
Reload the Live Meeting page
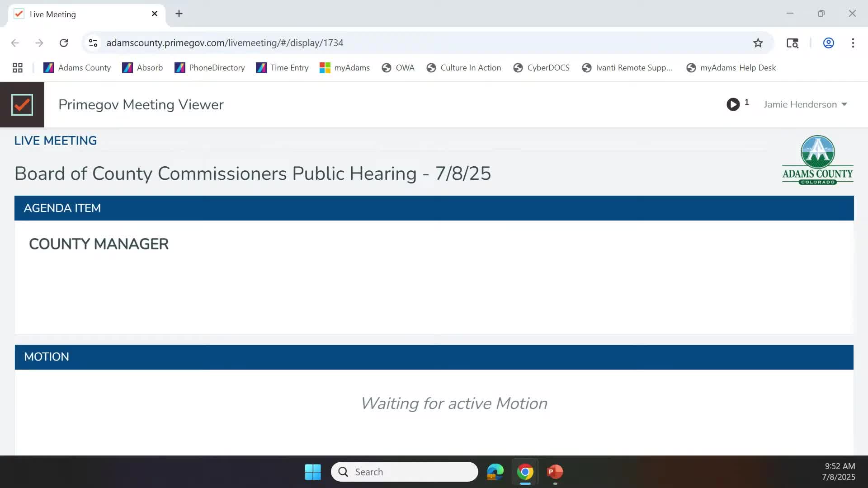click(x=64, y=43)
